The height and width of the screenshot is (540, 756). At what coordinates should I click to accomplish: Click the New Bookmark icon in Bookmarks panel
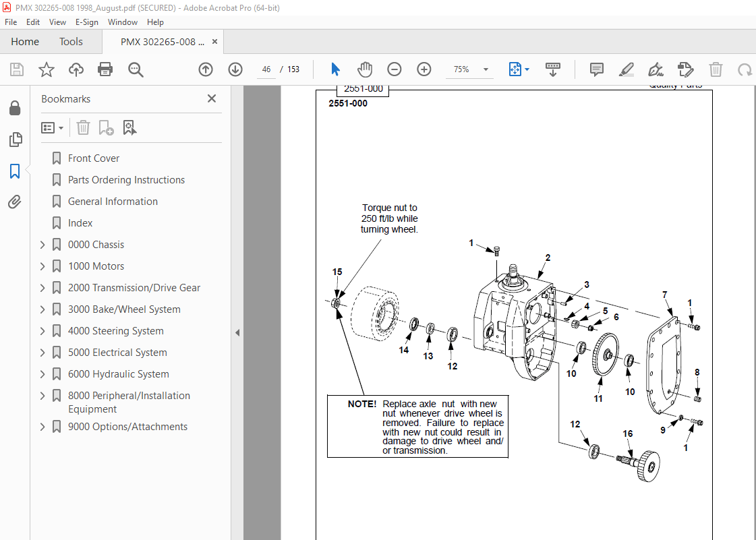coord(106,127)
